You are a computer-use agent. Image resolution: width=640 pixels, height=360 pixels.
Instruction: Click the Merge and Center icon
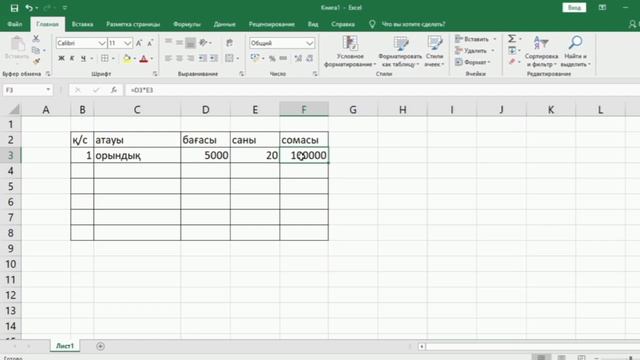pos(229,58)
